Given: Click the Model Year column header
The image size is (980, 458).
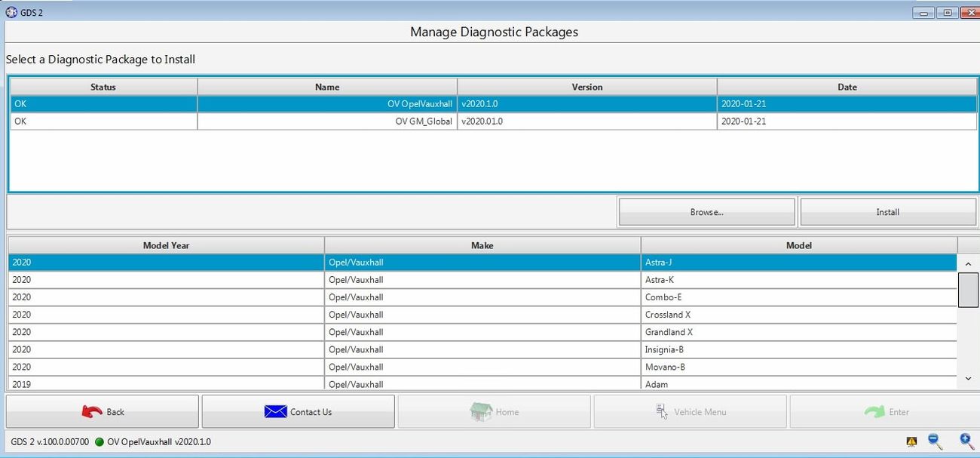Looking at the screenshot, I should click(167, 245).
